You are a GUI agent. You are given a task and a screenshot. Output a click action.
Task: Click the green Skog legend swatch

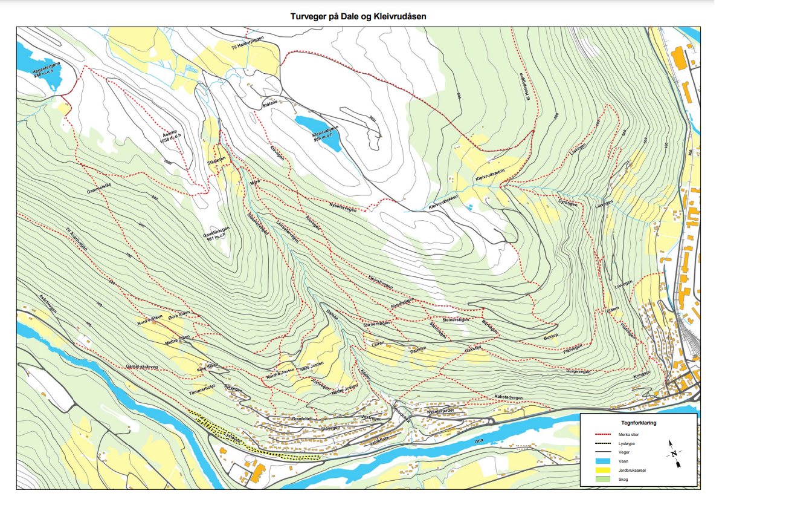(x=604, y=480)
